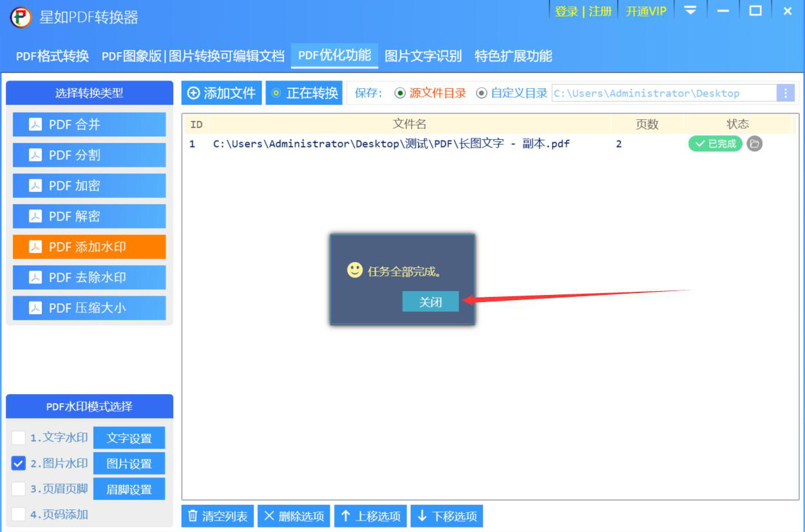Enable the 3.页眉页脚 checkbox
Viewport: 805px width, 532px height.
[x=19, y=489]
